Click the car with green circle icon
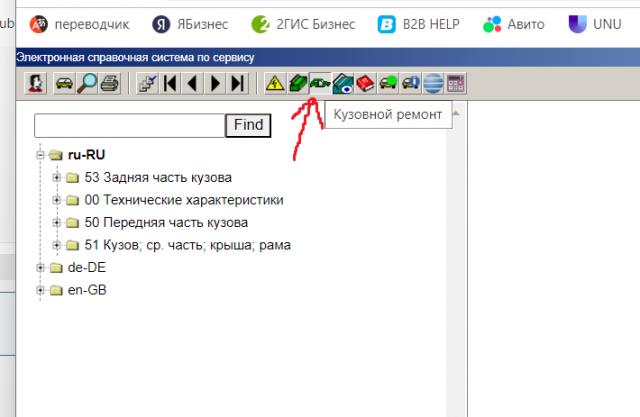The image size is (640, 417). tap(388, 83)
